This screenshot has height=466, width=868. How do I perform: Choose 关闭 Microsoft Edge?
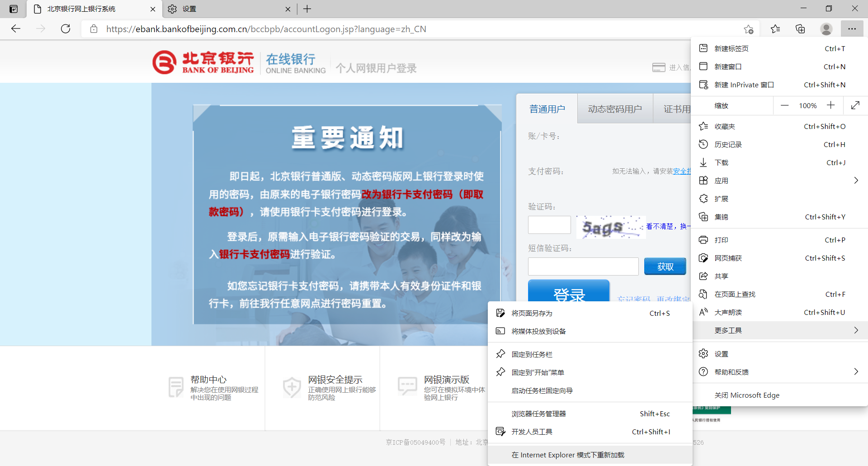point(779,395)
